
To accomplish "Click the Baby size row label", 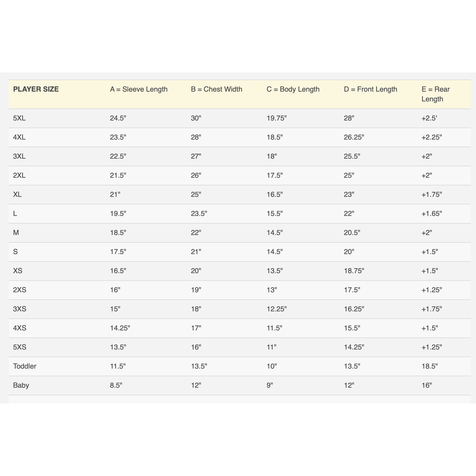I will pyautogui.click(x=21, y=385).
